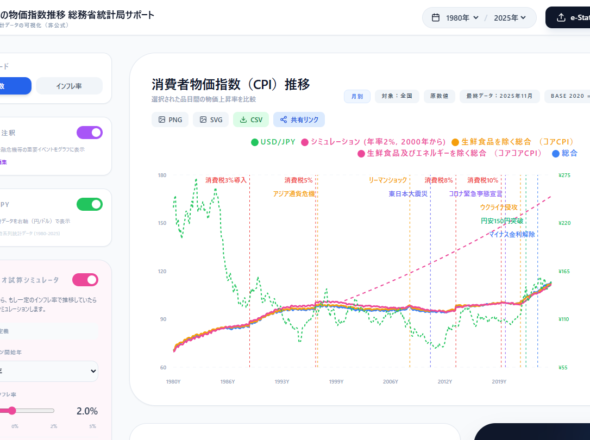Open the 2025年 end year dropdown
Screen dimensions: 590x440
[x=509, y=18]
